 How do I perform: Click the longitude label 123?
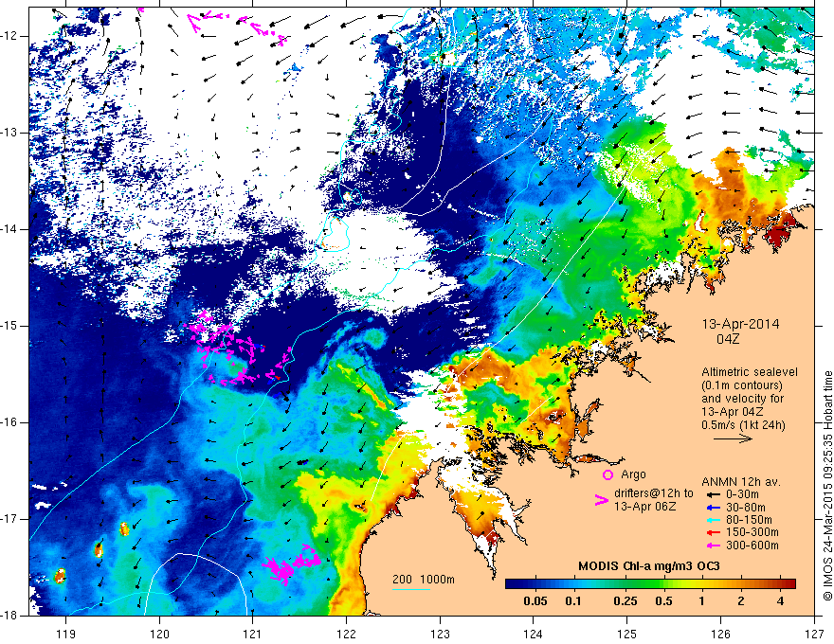440,634
